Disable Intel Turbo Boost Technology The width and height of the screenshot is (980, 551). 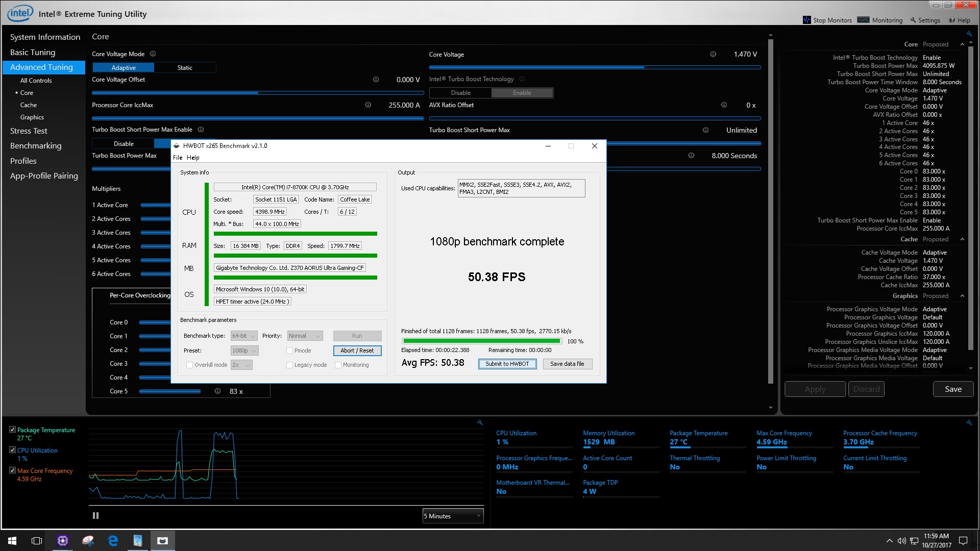[460, 93]
